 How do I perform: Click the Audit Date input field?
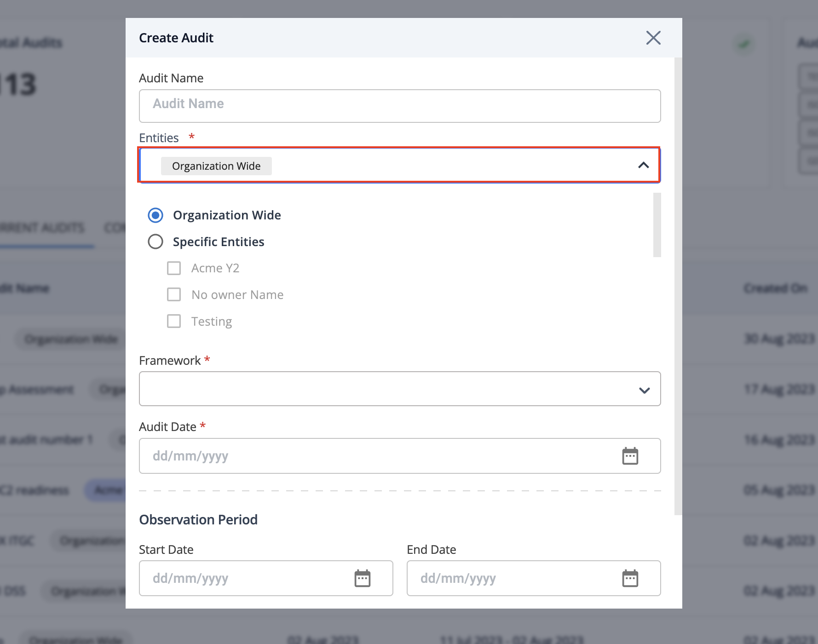[400, 456]
